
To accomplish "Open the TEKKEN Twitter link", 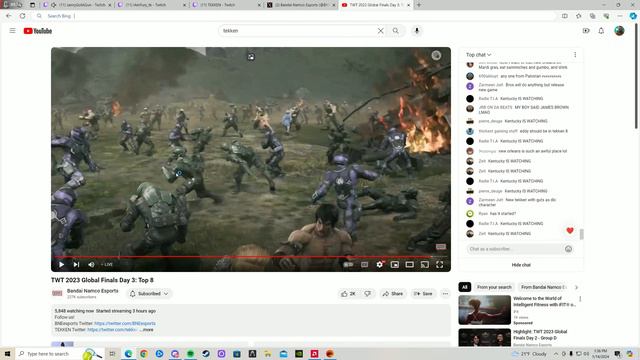I will tap(112, 329).
